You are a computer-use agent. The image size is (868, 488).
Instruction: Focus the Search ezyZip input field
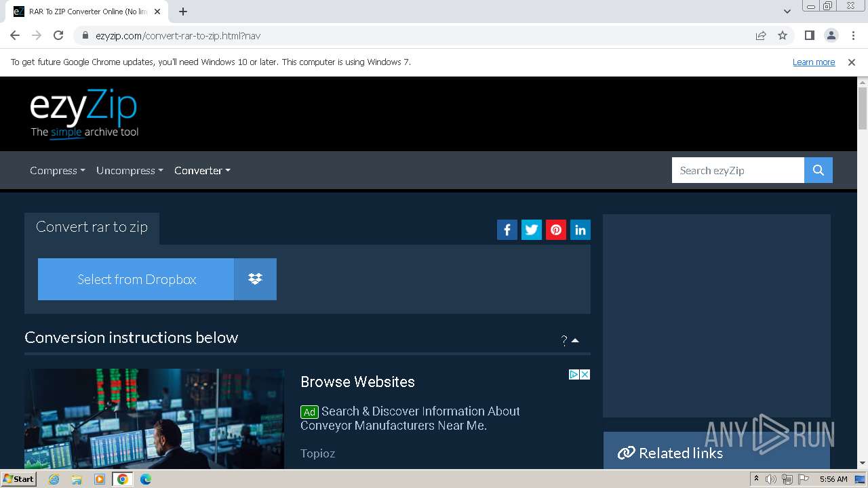pyautogui.click(x=738, y=170)
